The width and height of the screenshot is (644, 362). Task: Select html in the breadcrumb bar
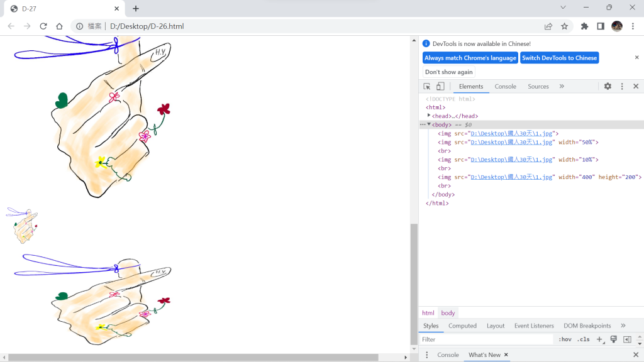pyautogui.click(x=428, y=313)
